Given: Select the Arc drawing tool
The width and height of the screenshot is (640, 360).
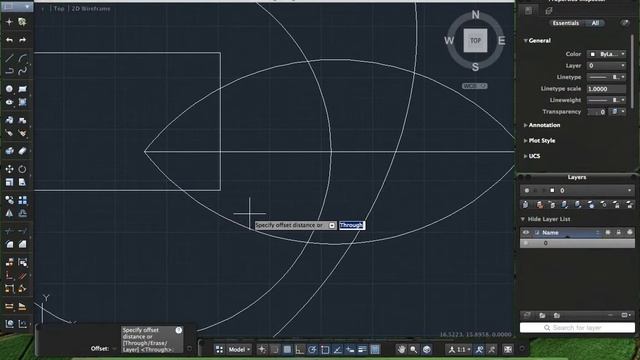Looking at the screenshot, I should click(22, 58).
